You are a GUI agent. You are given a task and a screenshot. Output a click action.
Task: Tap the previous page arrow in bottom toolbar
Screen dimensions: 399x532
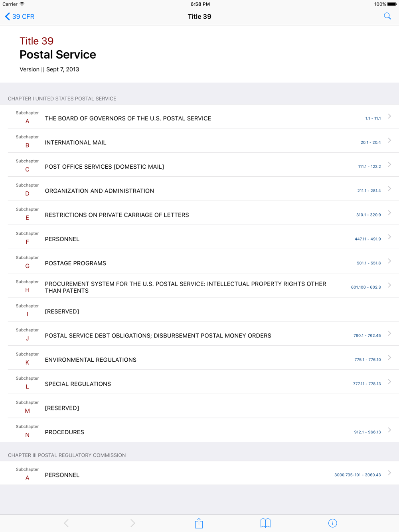[x=66, y=523]
